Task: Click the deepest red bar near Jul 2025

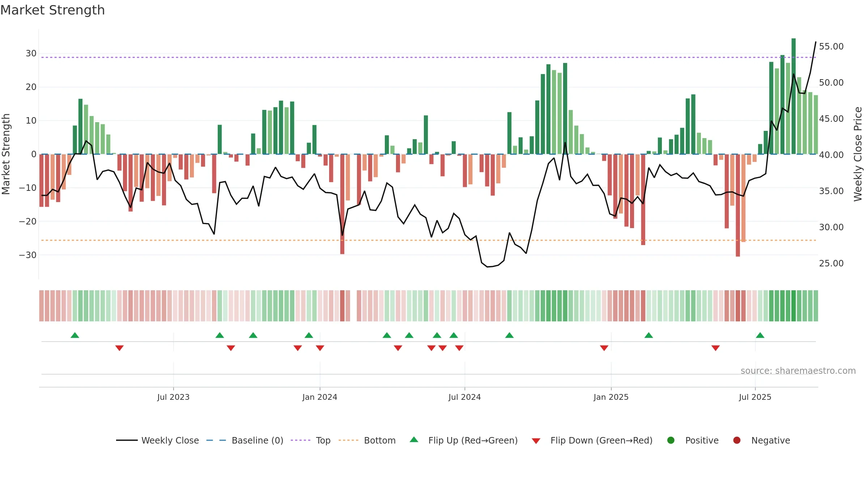Action: point(738,205)
